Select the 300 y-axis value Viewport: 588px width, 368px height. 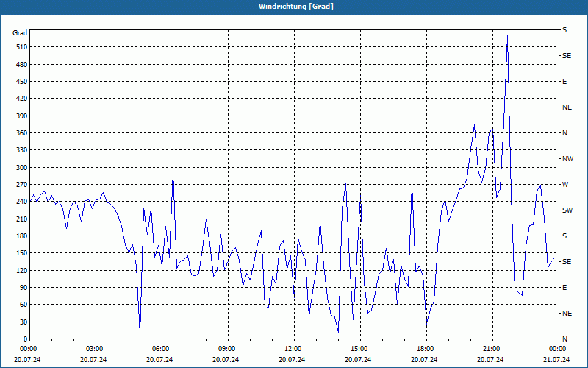pyautogui.click(x=21, y=168)
